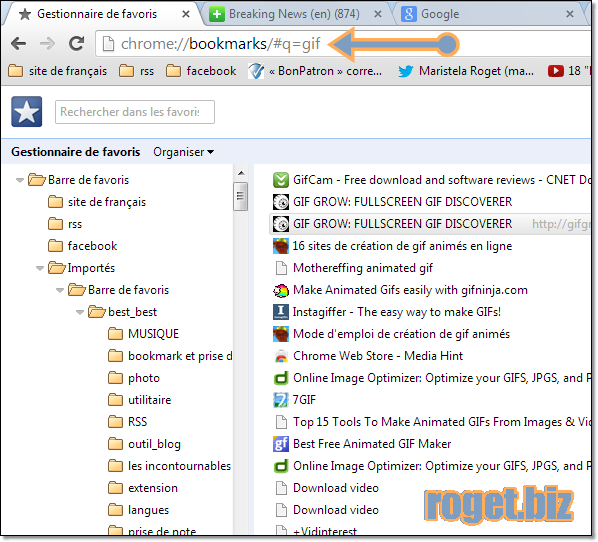Open the rss folder in the bookmarks bar
The width and height of the screenshot is (598, 542).
coord(136,71)
